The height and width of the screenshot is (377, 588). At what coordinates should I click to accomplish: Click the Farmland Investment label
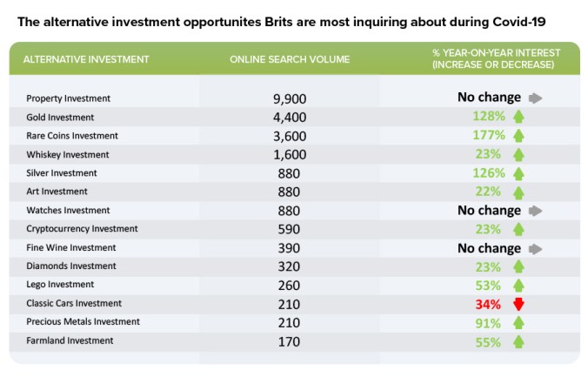(70, 340)
